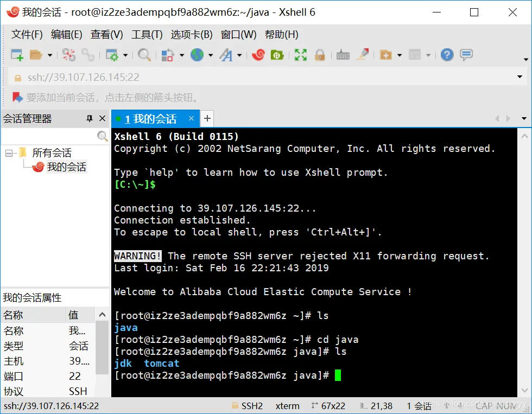Click the properties list scroll-up arrow
This screenshot has width=532, height=414.
(102, 315)
